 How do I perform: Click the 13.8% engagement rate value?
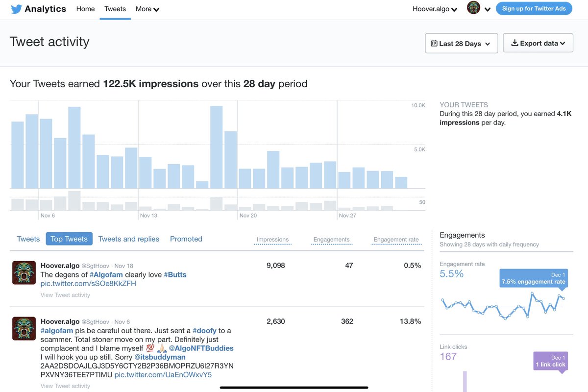click(x=410, y=321)
